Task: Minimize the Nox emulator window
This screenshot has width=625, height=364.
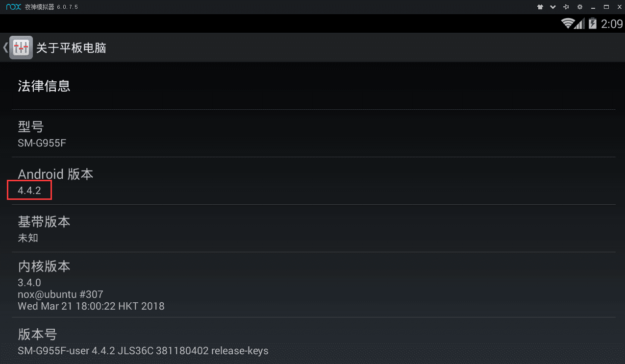Action: (x=593, y=7)
